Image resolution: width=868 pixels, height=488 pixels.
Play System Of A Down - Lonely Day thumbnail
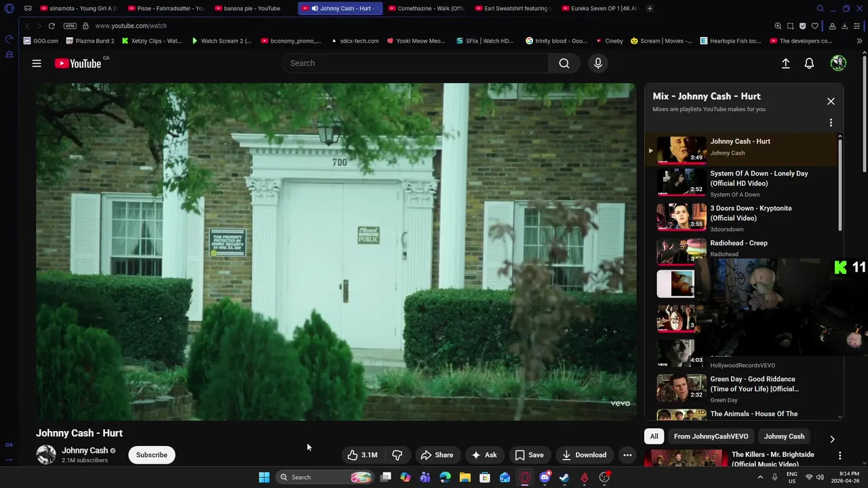[682, 182]
